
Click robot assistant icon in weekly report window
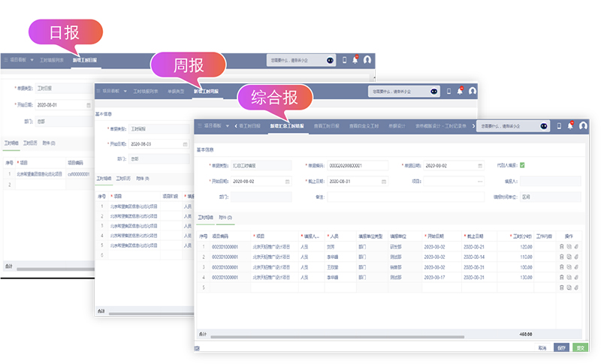click(x=434, y=91)
